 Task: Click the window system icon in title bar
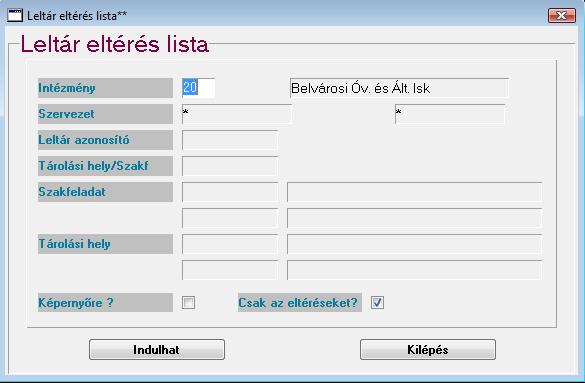15,16
